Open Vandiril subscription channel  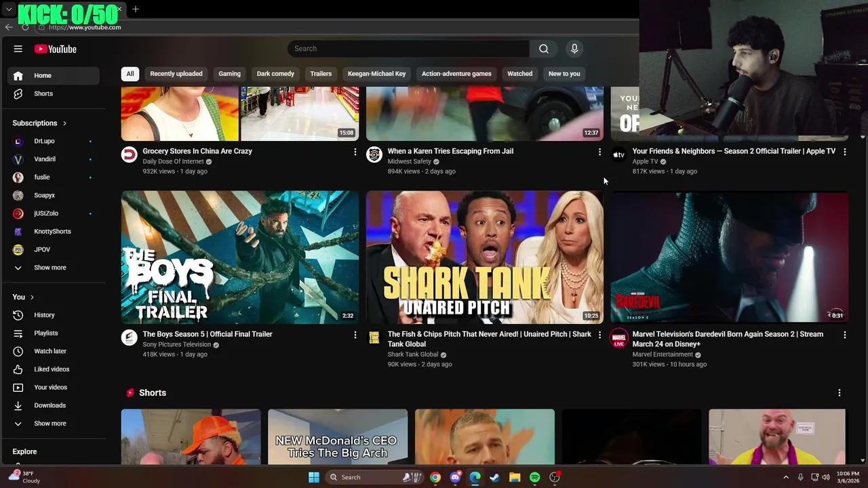(54, 159)
